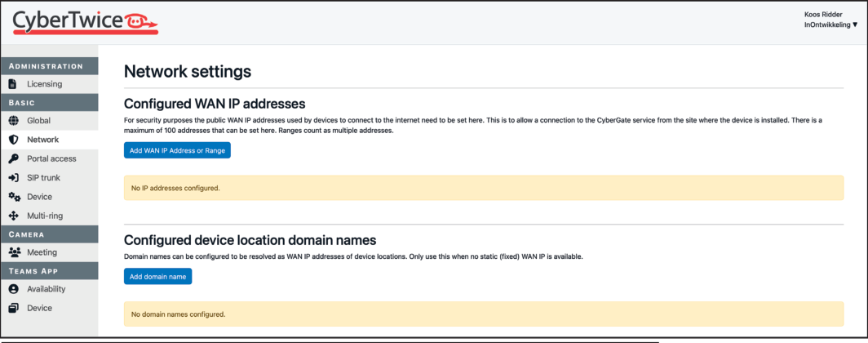The image size is (868, 343).
Task: Select Network in the sidebar
Action: tap(49, 140)
